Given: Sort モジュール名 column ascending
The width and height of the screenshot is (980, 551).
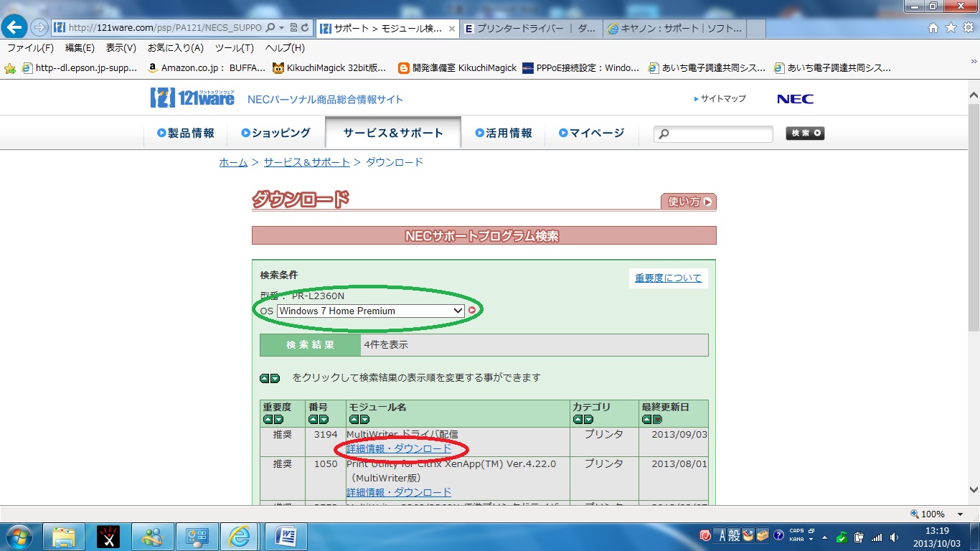Looking at the screenshot, I should [x=354, y=420].
